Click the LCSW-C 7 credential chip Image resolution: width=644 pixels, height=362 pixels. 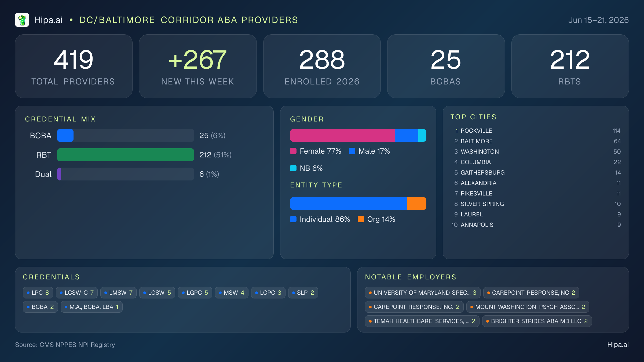tap(77, 293)
